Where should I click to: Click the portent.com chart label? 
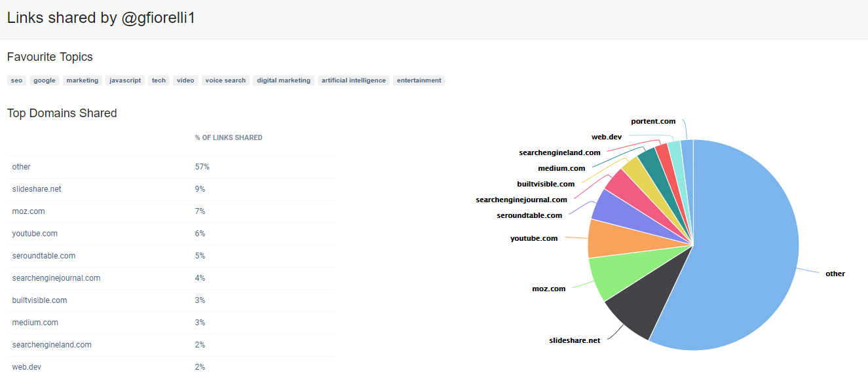[x=653, y=121]
